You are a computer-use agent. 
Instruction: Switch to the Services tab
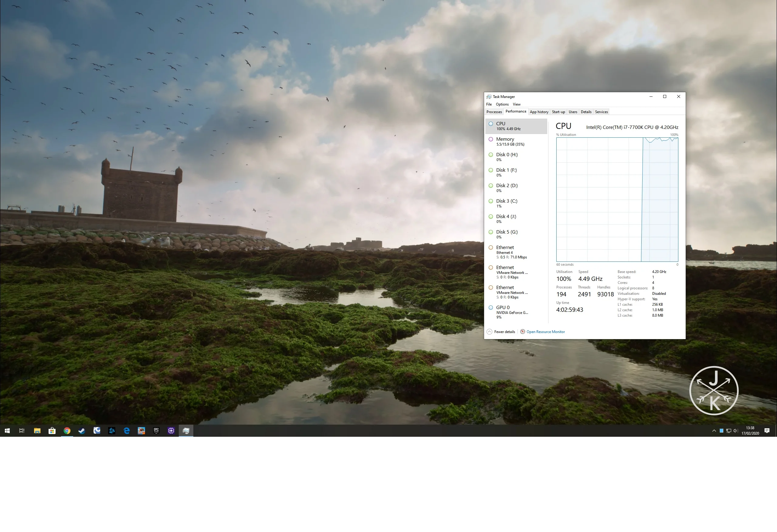click(602, 112)
